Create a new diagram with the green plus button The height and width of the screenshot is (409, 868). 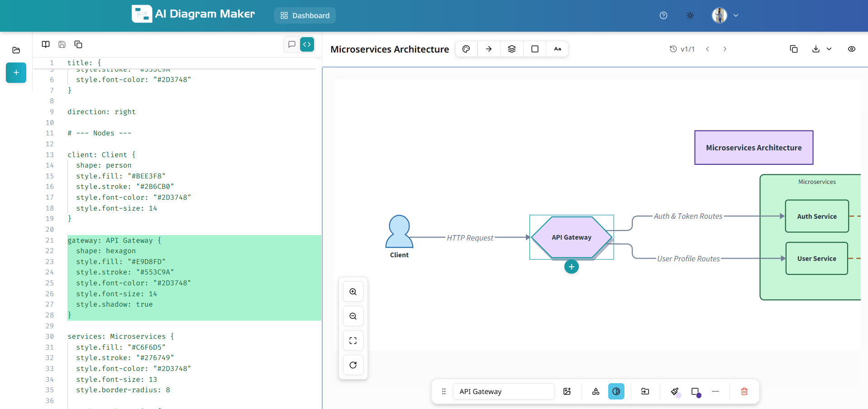point(16,72)
